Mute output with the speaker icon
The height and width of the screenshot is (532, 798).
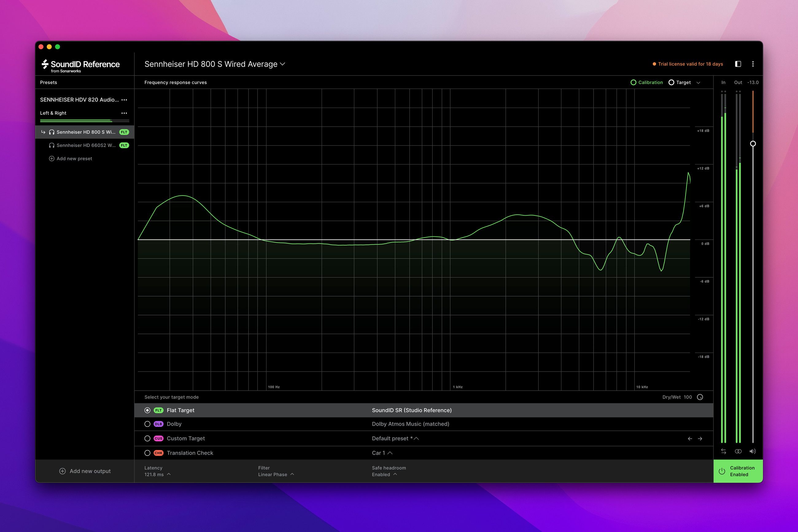[753, 451]
